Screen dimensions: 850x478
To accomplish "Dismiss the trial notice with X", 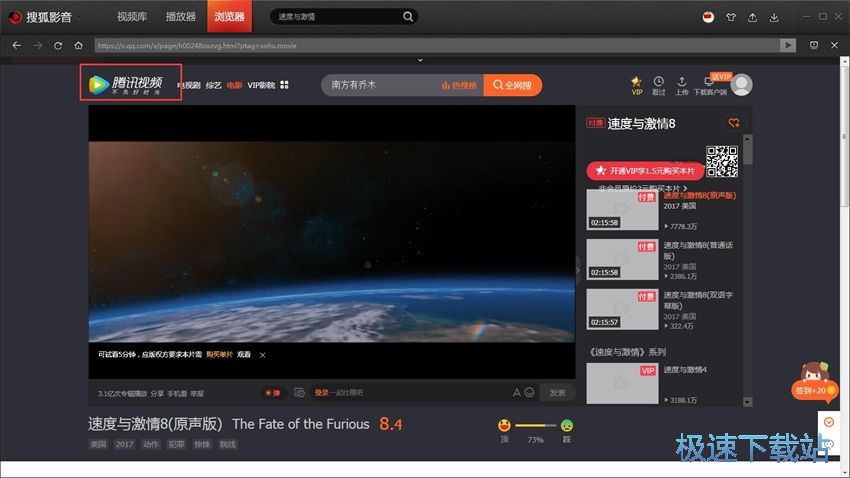I will click(x=262, y=355).
